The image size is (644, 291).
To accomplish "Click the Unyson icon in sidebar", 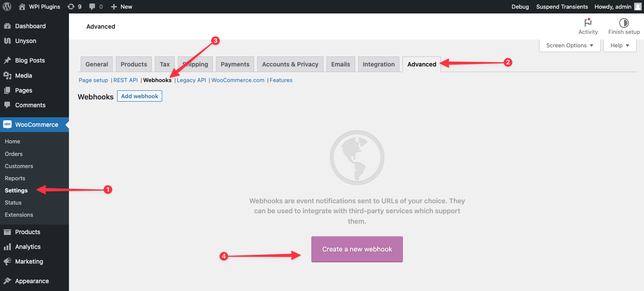I will tap(7, 41).
